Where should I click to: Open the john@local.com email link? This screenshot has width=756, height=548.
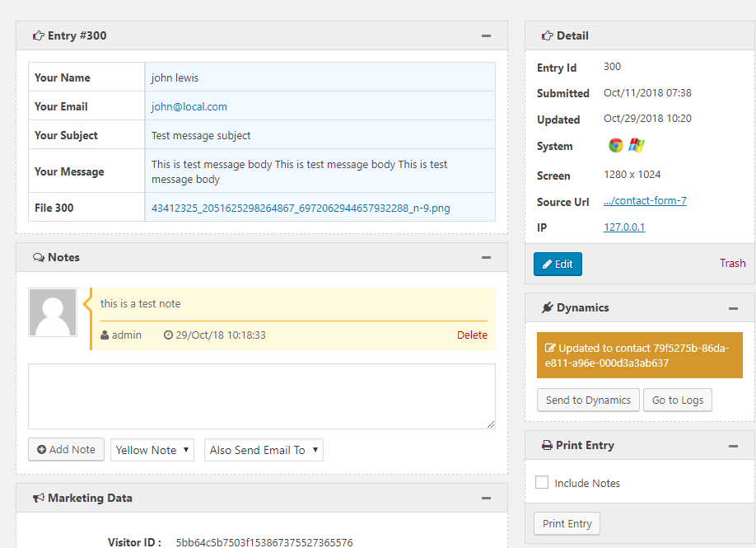pos(189,106)
